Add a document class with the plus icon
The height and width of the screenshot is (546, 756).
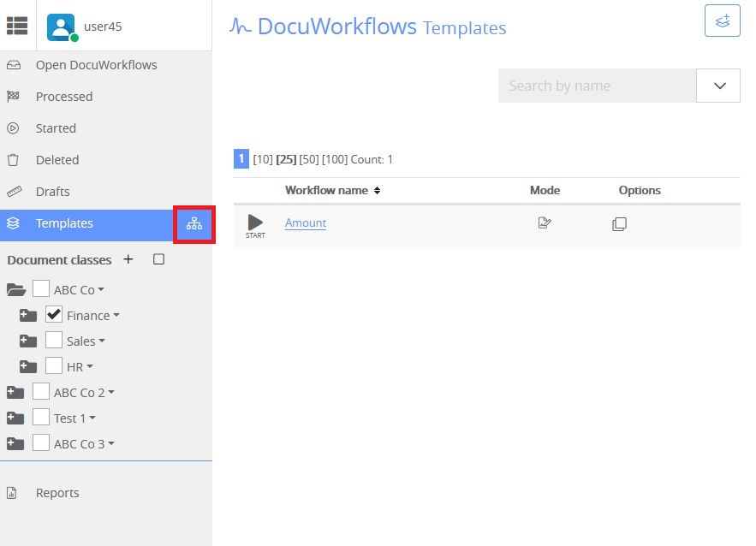pos(128,259)
